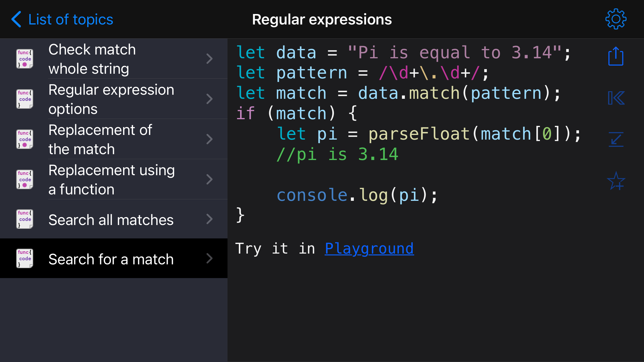
Task: Go back to List of topics
Action: point(71,20)
